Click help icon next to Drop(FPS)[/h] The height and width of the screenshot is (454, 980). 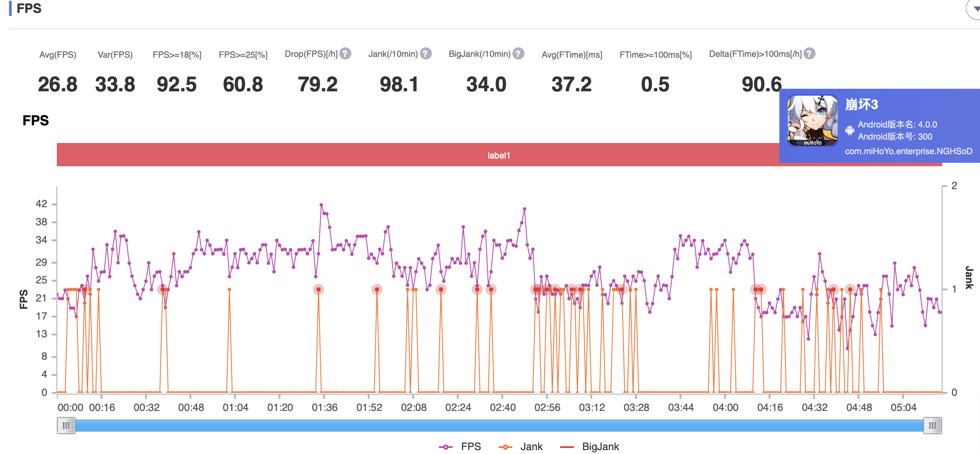coord(345,54)
